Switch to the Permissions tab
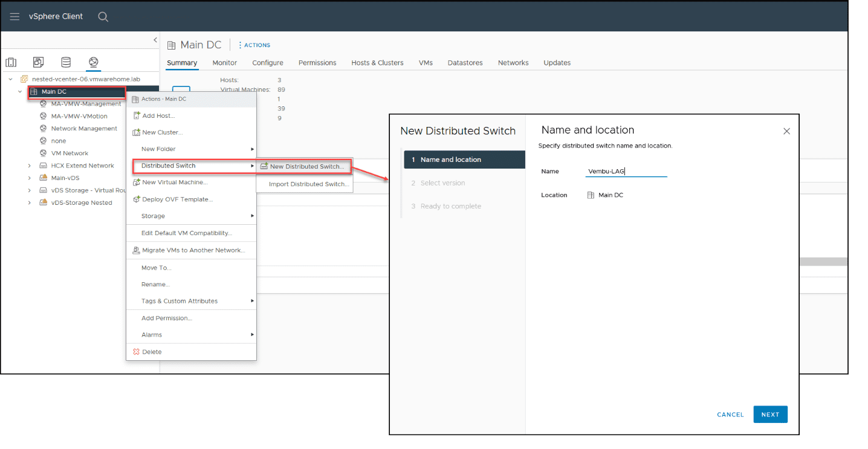Image resolution: width=868 pixels, height=449 pixels. tap(317, 63)
